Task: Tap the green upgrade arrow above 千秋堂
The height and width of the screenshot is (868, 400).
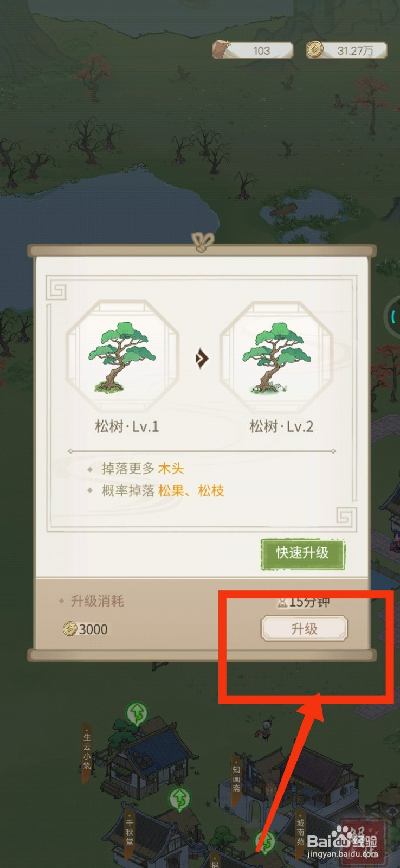Action: coord(179,799)
